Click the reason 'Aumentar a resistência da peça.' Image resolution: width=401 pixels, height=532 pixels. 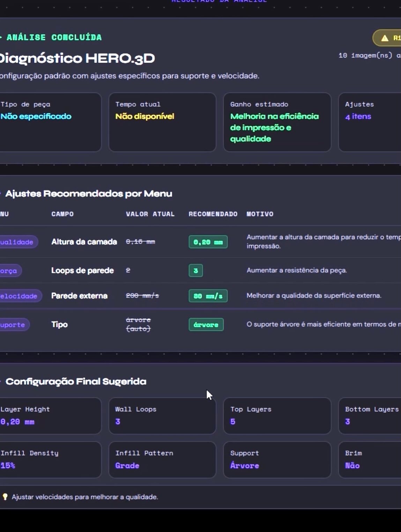tap(297, 270)
